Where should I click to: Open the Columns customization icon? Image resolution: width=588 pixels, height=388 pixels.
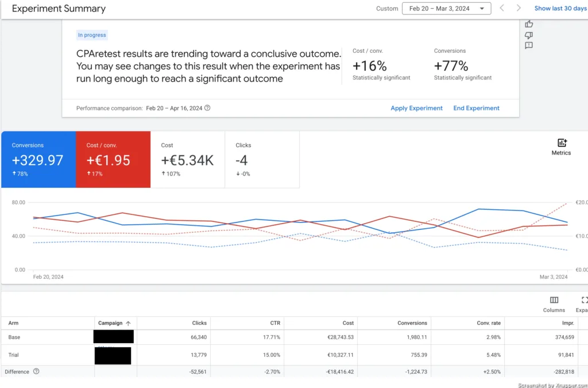(554, 300)
